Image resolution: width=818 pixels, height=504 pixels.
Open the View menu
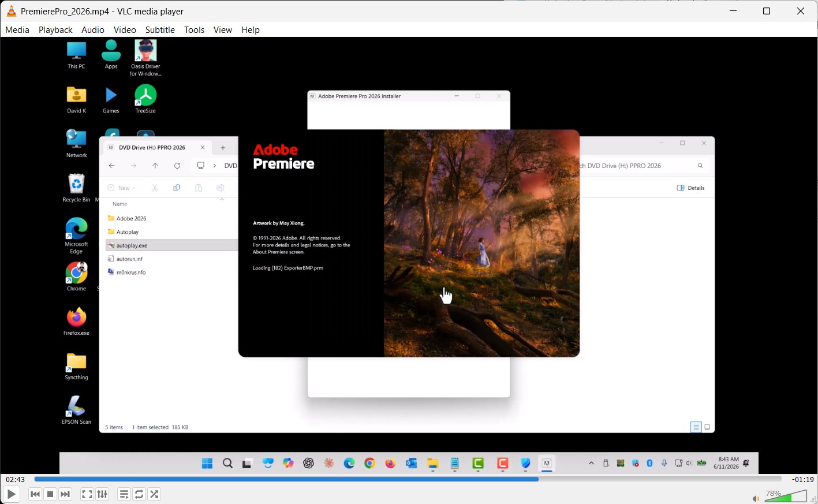pos(223,30)
